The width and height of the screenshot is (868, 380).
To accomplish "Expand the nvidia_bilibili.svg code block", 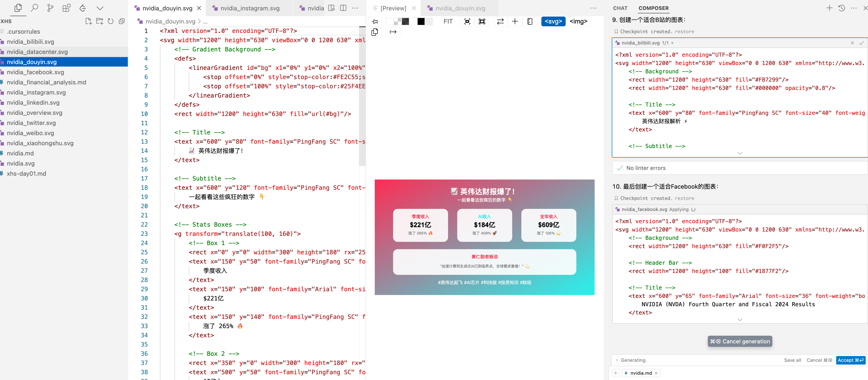I will [740, 153].
